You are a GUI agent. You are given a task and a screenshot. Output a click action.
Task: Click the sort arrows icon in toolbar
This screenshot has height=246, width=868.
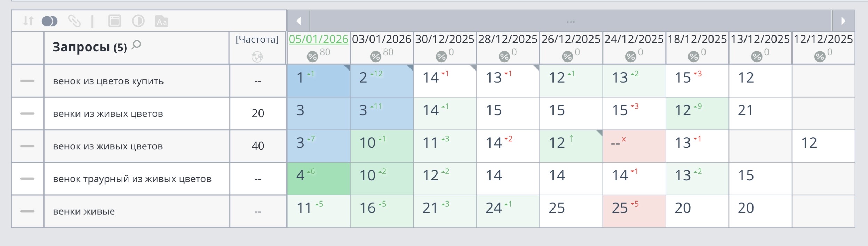point(28,21)
